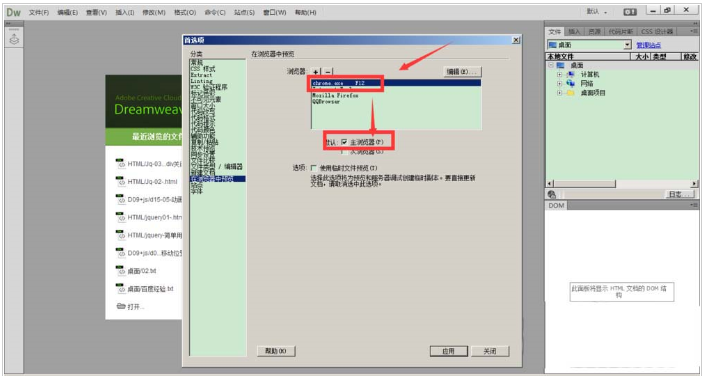Select the 桌面项目 folder icon in the file tree
704x376 pixels.
[x=571, y=93]
